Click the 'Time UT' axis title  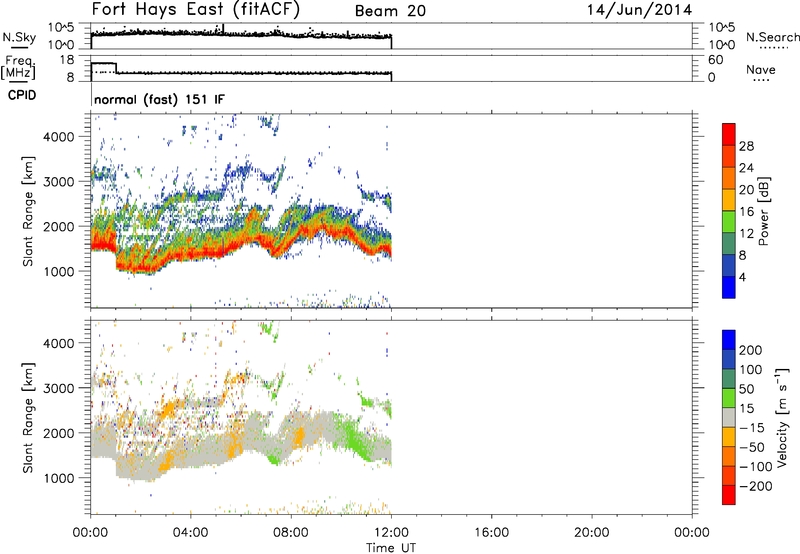pos(391,548)
